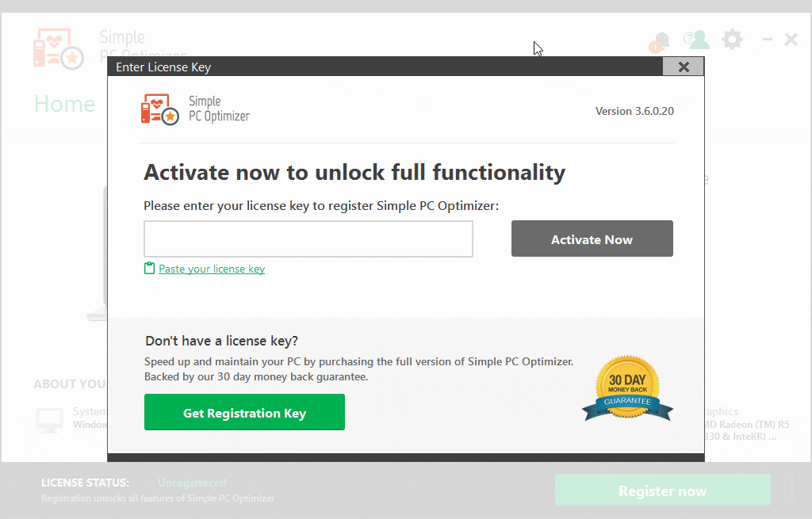Click the 30 Day Money Back Guarantee badge
The image size is (812, 519).
pos(627,388)
